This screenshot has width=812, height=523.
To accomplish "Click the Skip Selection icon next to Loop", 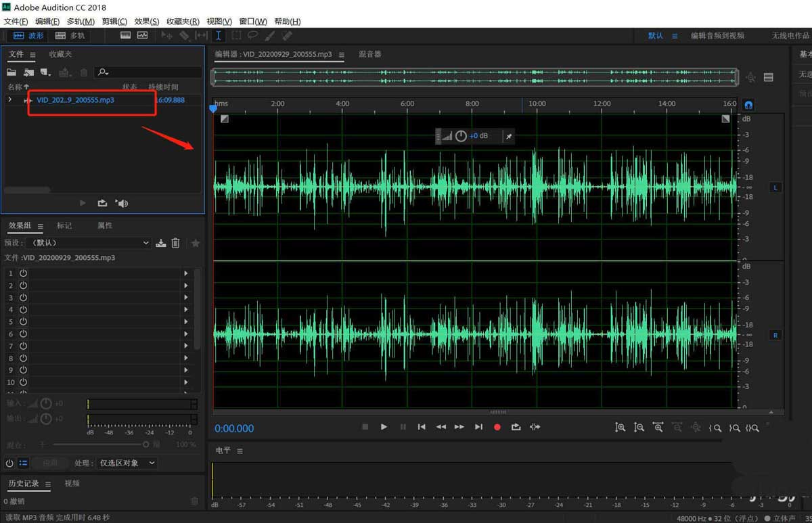I will tap(535, 427).
